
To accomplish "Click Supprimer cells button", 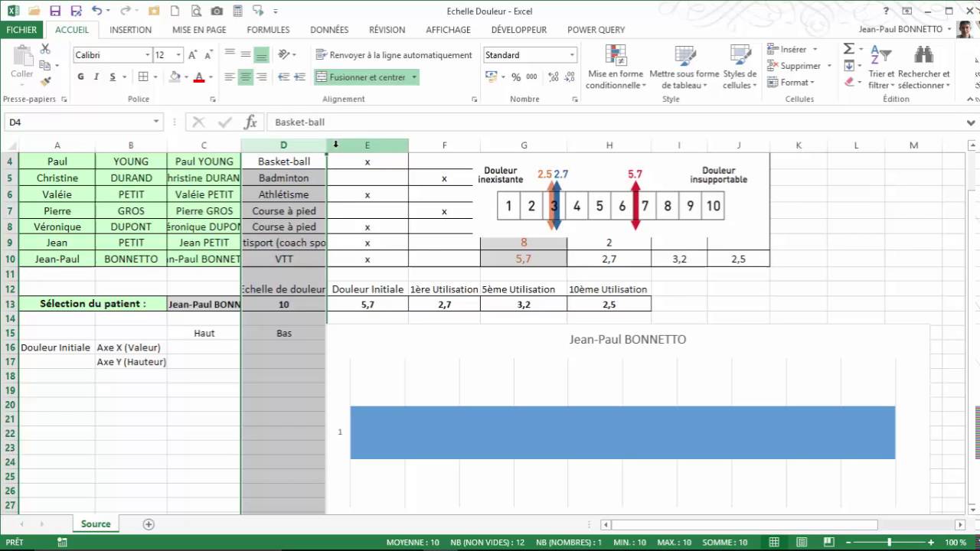I will (x=799, y=66).
